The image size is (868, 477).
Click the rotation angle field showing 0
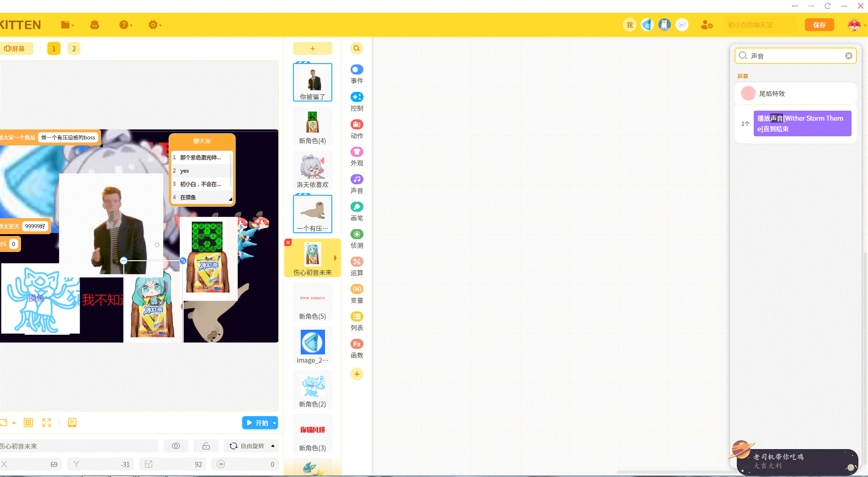245,464
